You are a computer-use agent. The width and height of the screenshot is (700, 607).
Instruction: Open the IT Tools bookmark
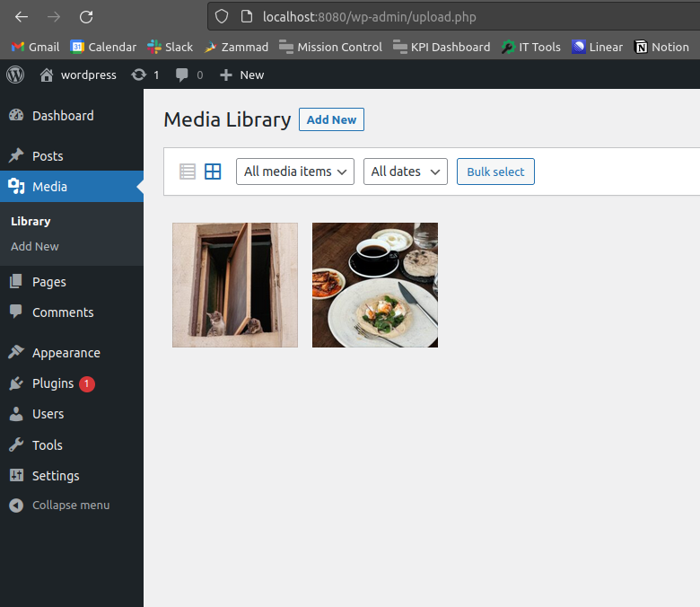click(x=530, y=47)
